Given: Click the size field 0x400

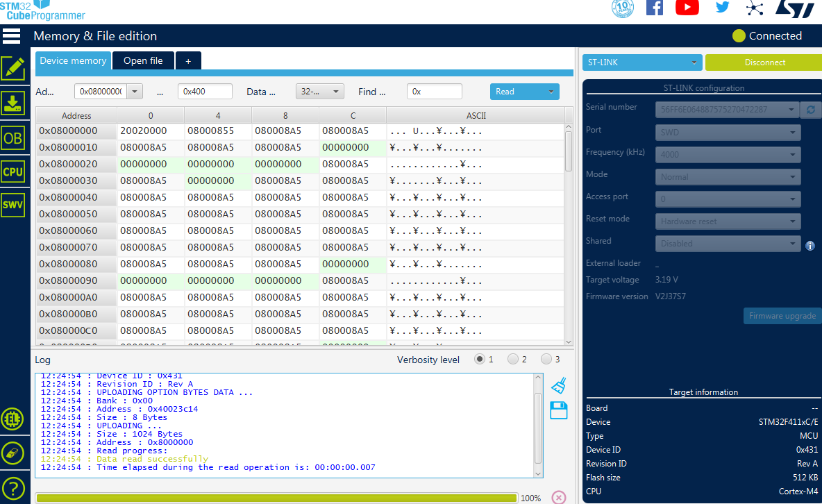Looking at the screenshot, I should (205, 91).
